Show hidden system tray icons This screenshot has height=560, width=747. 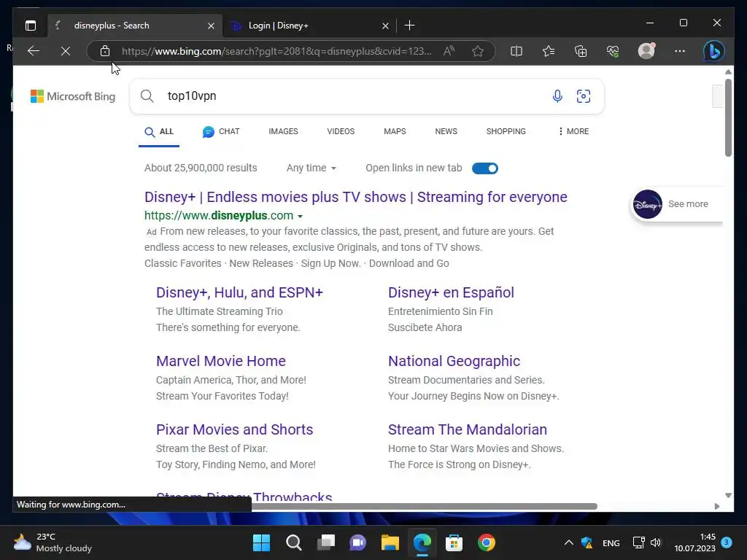point(568,542)
